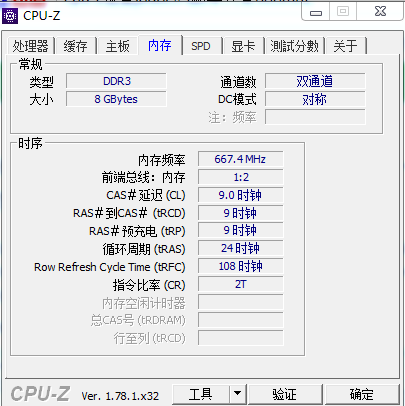
Task: Click the 24 时钟 tRAS value
Action: pos(240,248)
